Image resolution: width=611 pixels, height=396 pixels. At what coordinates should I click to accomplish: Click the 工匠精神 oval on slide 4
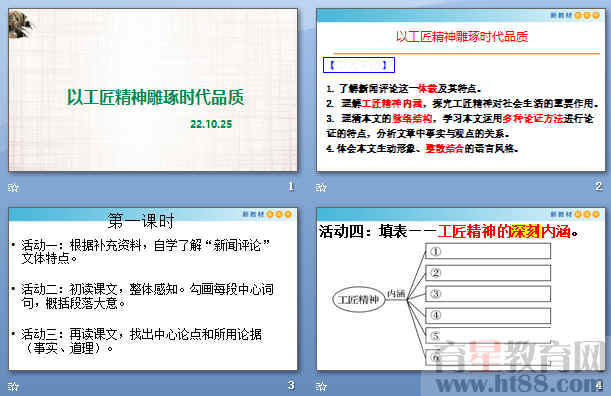pyautogui.click(x=358, y=300)
